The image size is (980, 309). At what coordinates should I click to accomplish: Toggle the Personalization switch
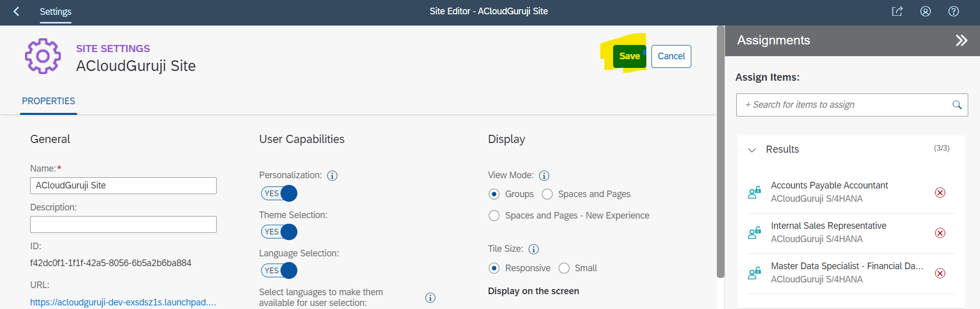pos(279,194)
